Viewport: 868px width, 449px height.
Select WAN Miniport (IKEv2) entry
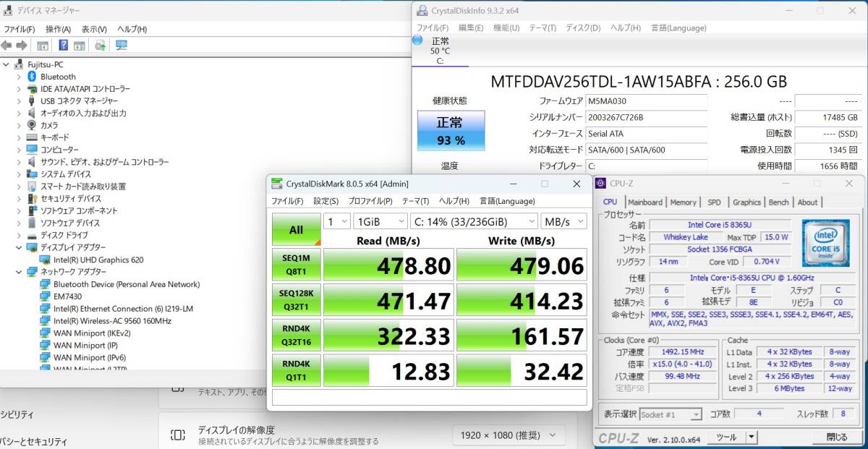(91, 333)
